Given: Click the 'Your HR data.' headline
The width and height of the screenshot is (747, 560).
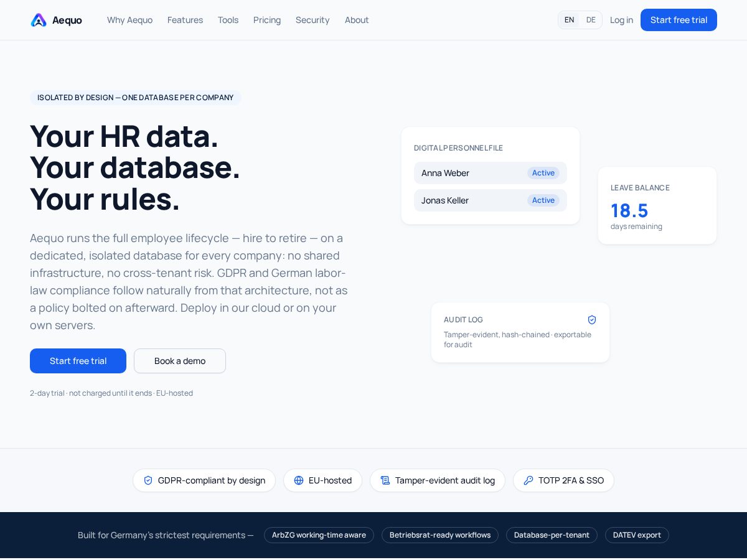Looking at the screenshot, I should point(124,136).
